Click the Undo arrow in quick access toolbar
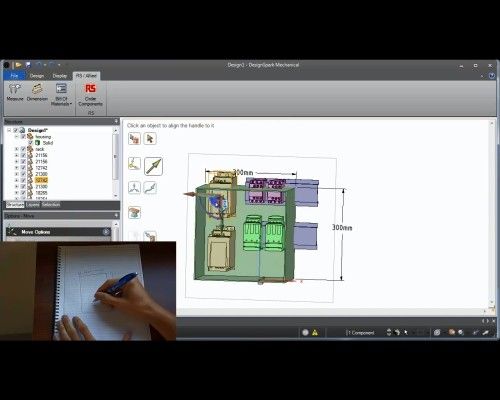The width and height of the screenshot is (500, 400). [39, 65]
